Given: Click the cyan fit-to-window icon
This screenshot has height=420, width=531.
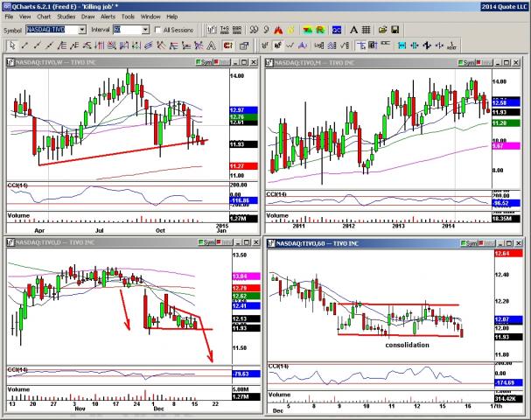Looking at the screenshot, I should (402, 45).
